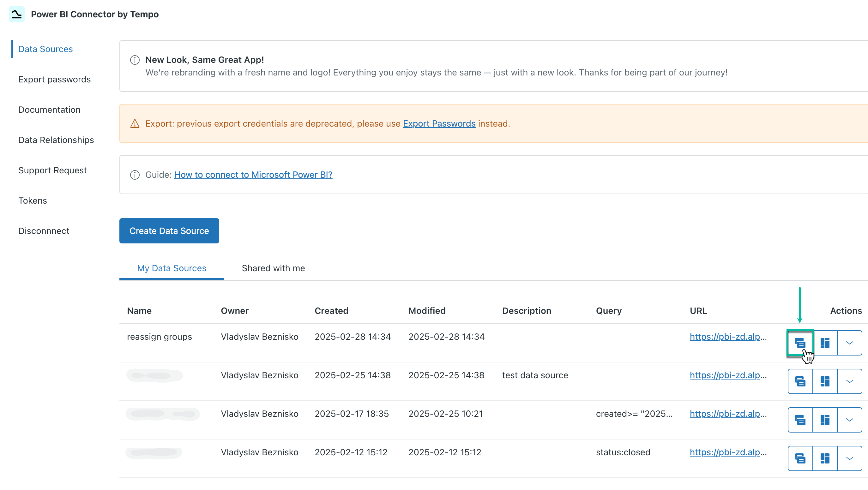The width and height of the screenshot is (868, 490).
Task: Open the How to connect to Microsoft Power BI guide
Action: click(x=253, y=175)
